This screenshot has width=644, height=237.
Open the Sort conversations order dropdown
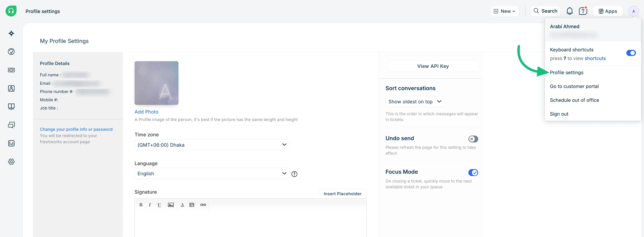[415, 101]
